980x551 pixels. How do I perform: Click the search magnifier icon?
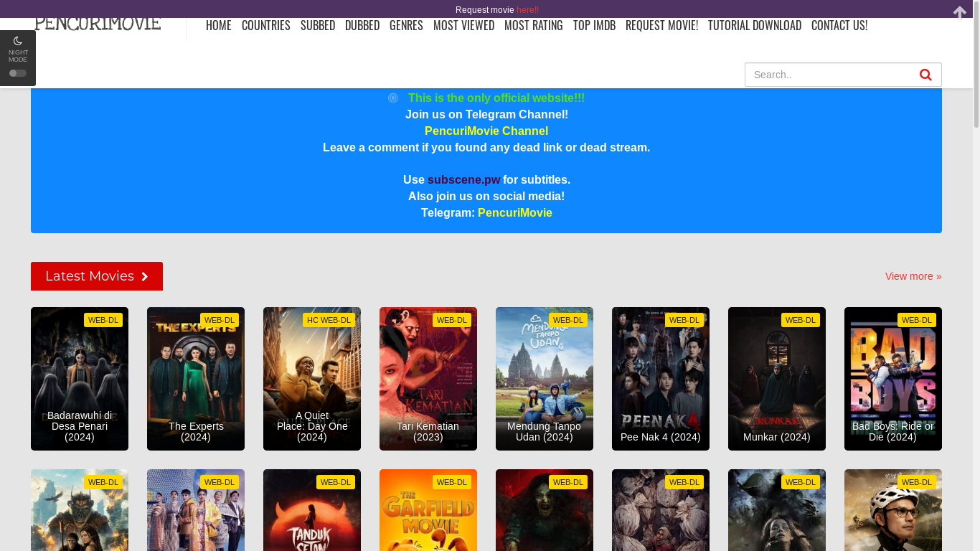[x=925, y=75]
